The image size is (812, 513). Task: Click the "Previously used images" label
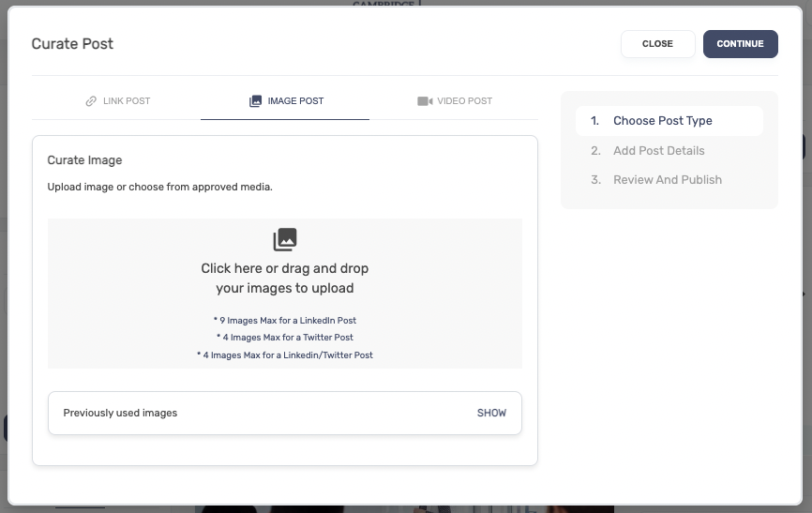click(120, 413)
